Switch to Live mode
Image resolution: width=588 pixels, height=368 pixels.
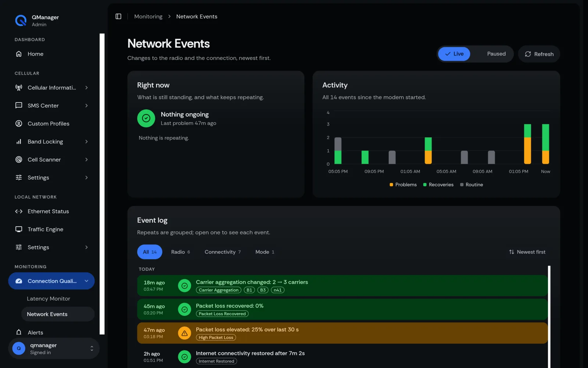pyautogui.click(x=454, y=54)
